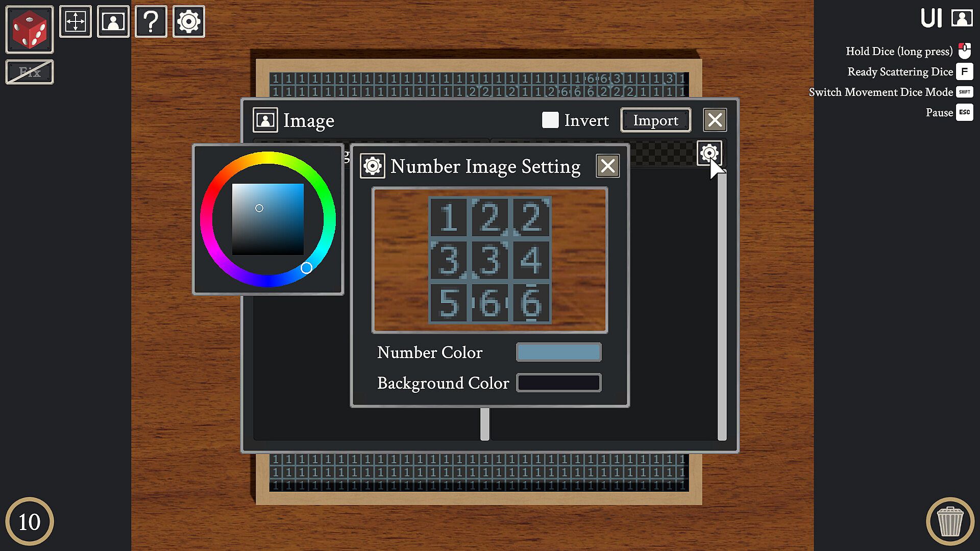This screenshot has height=551, width=980.
Task: Click the dice count circle showing 10
Action: pos(29,521)
